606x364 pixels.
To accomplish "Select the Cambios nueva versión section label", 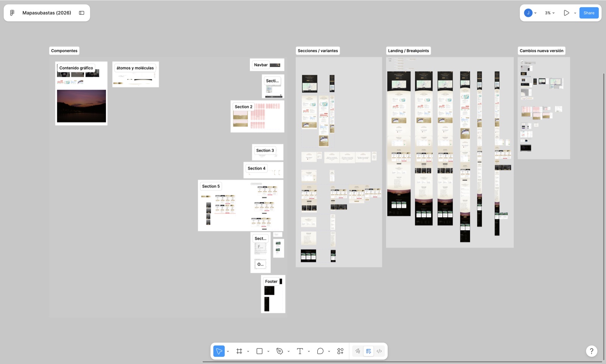I will [x=541, y=51].
